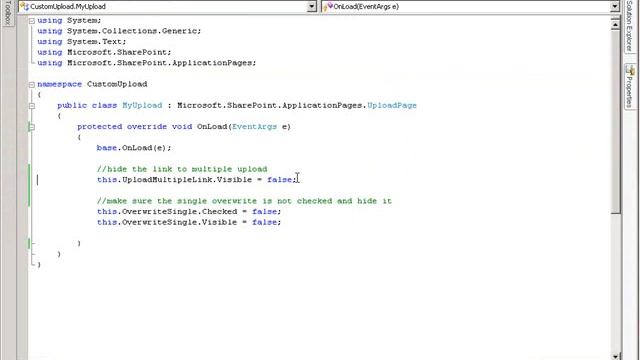
Task: Click 'using Microsoft.SharePoint.ApplicationPages;' line
Action: [x=147, y=63]
